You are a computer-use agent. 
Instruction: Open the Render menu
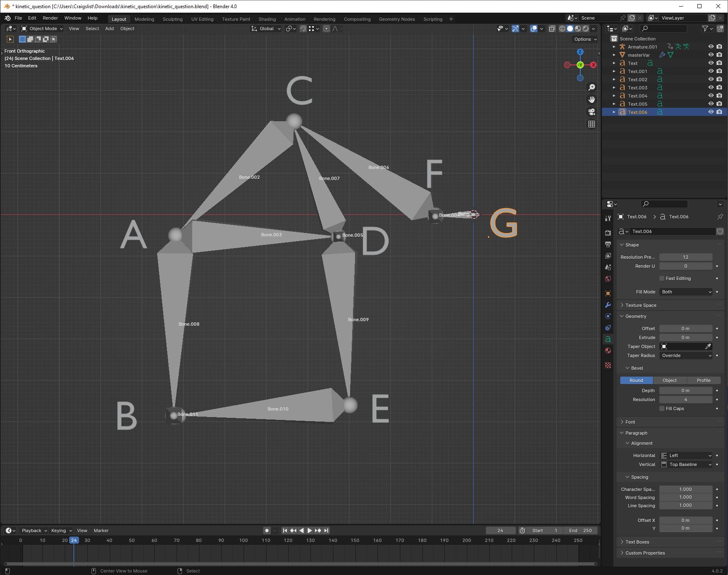point(50,18)
